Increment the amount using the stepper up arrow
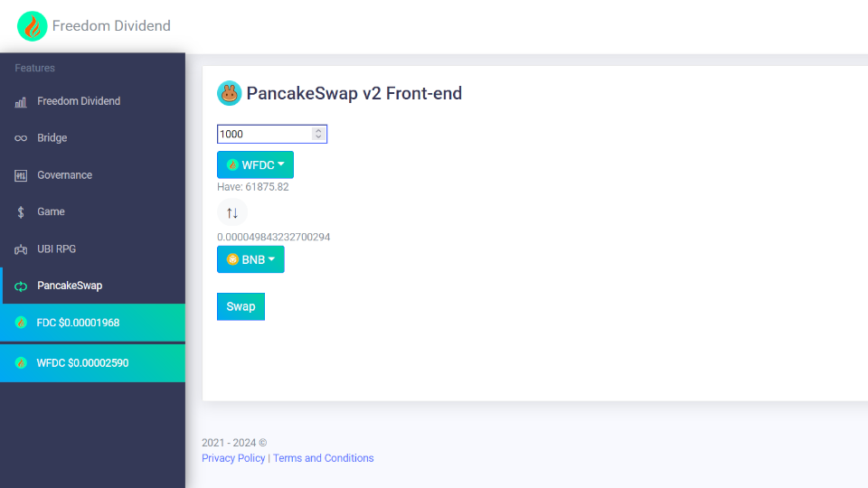 [x=318, y=130]
